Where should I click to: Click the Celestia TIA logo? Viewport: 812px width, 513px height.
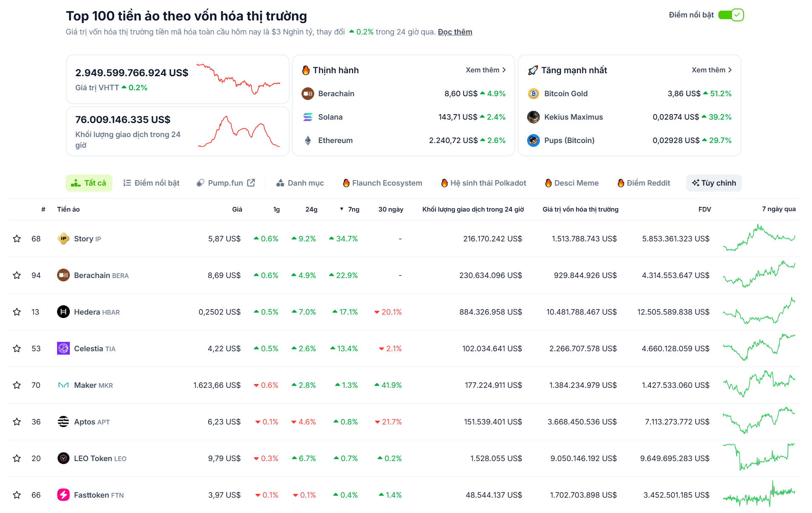[63, 349]
